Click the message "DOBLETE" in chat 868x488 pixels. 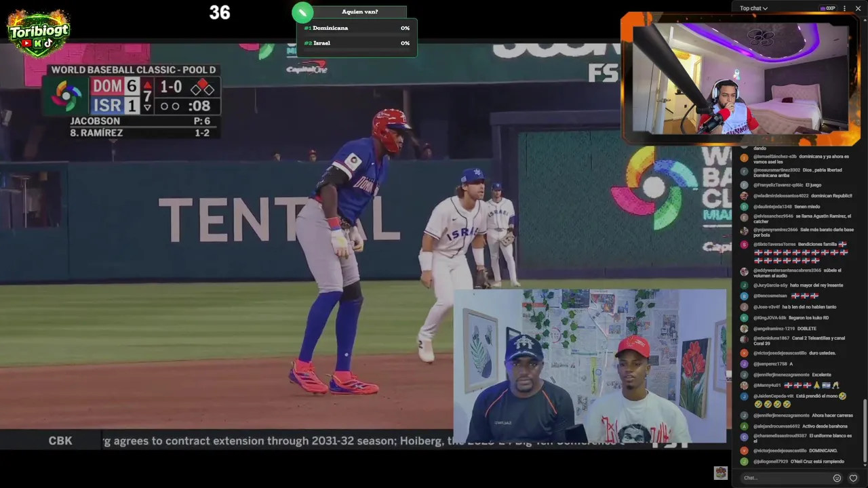(807, 329)
